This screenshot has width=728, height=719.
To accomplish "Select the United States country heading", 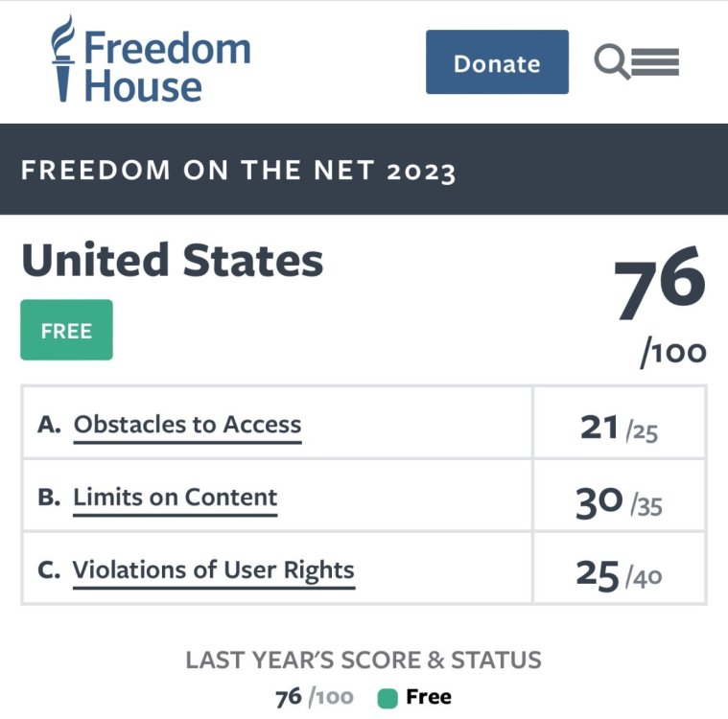I will (x=173, y=261).
